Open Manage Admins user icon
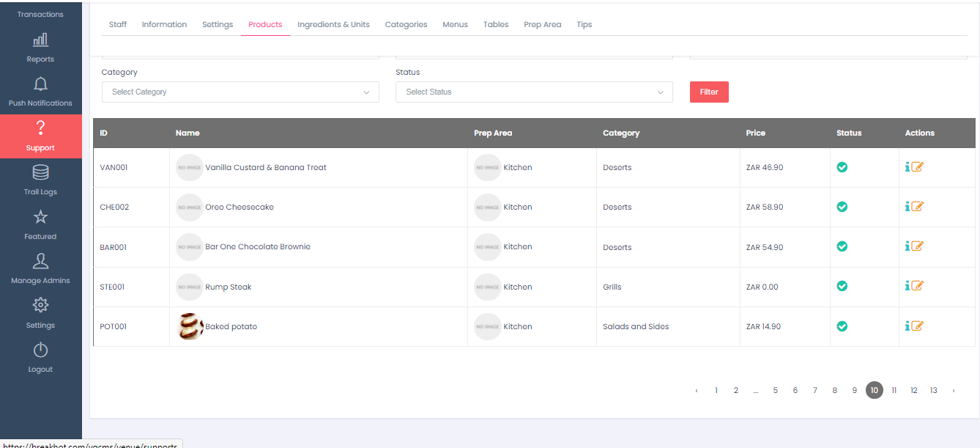Image resolution: width=980 pixels, height=448 pixels. pyautogui.click(x=40, y=262)
